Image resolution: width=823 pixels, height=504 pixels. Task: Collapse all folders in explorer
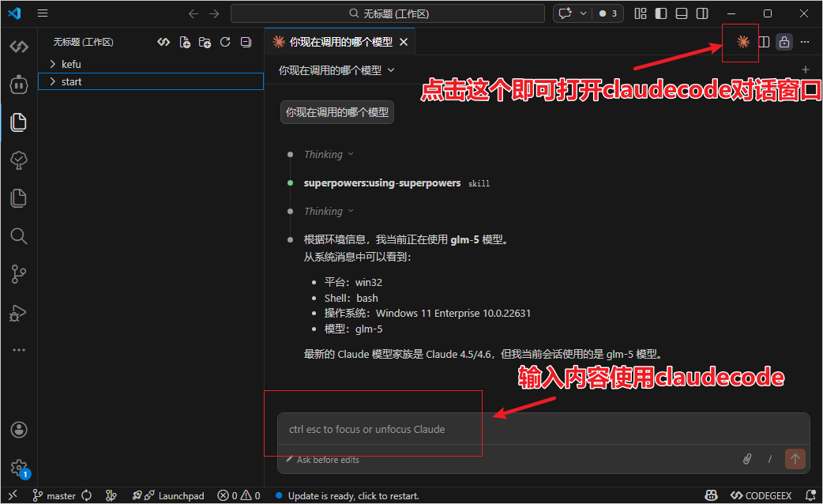[x=246, y=42]
